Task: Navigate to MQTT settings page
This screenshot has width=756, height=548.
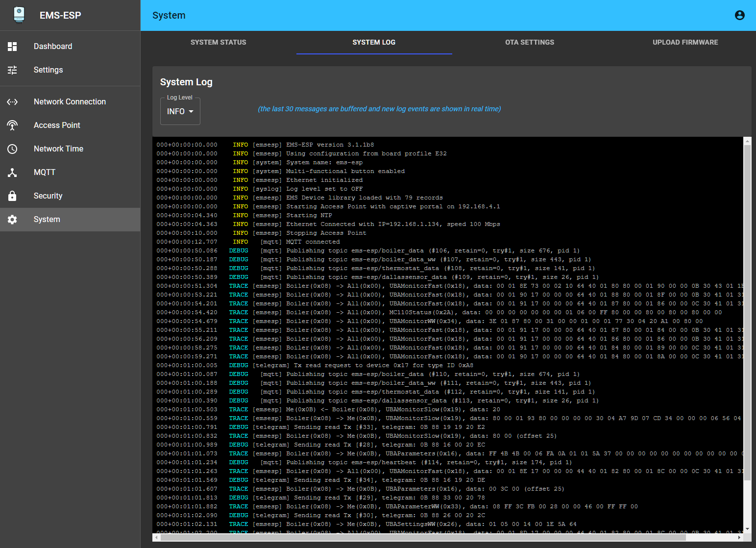Action: coord(45,173)
